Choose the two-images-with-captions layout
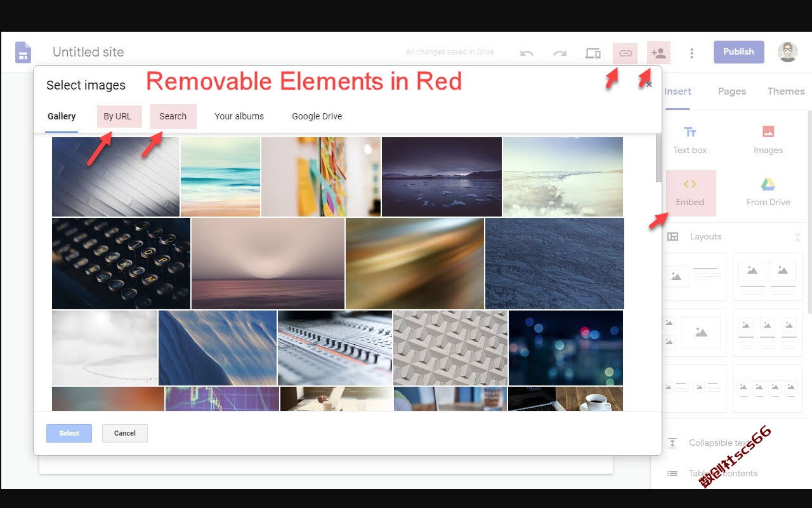 point(767,276)
